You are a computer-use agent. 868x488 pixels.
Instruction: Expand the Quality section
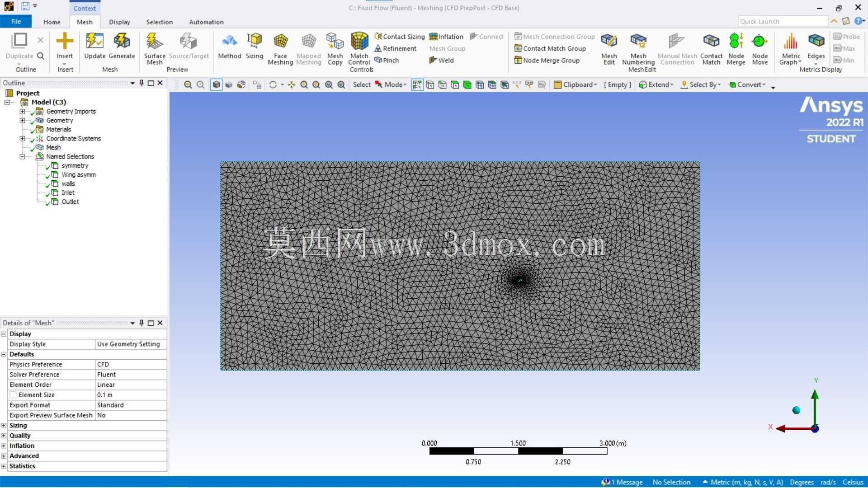[x=4, y=436]
